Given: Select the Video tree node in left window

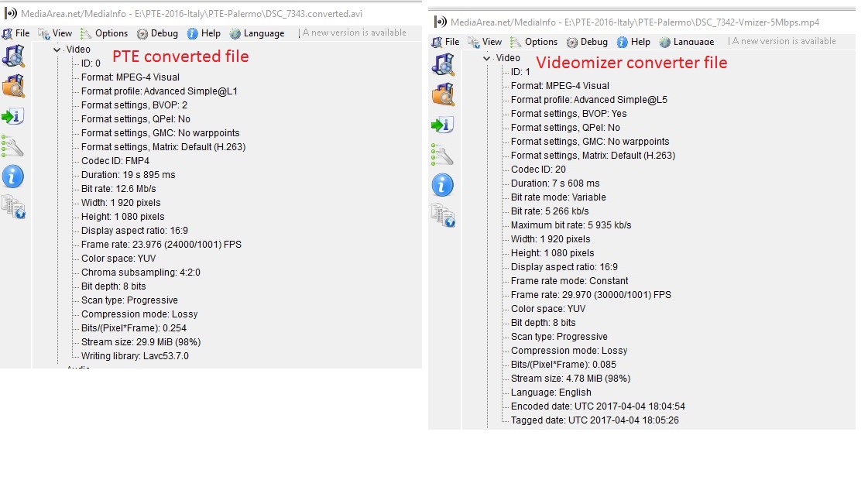Looking at the screenshot, I should pos(78,50).
